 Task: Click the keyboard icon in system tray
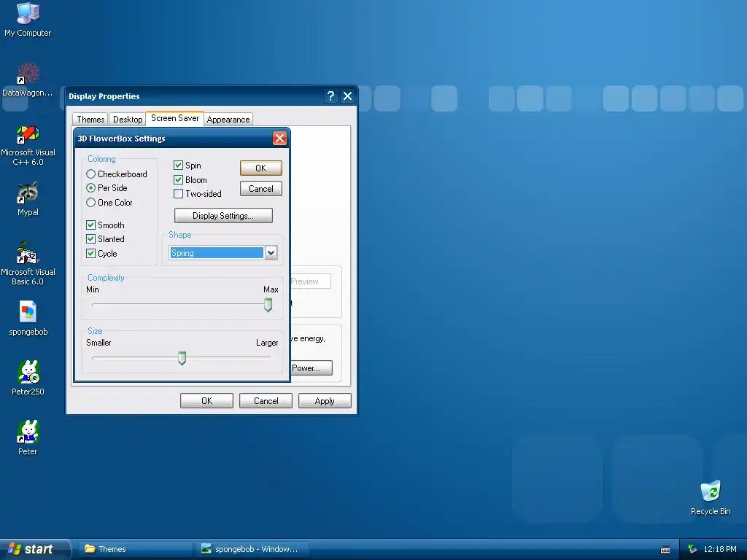(665, 550)
